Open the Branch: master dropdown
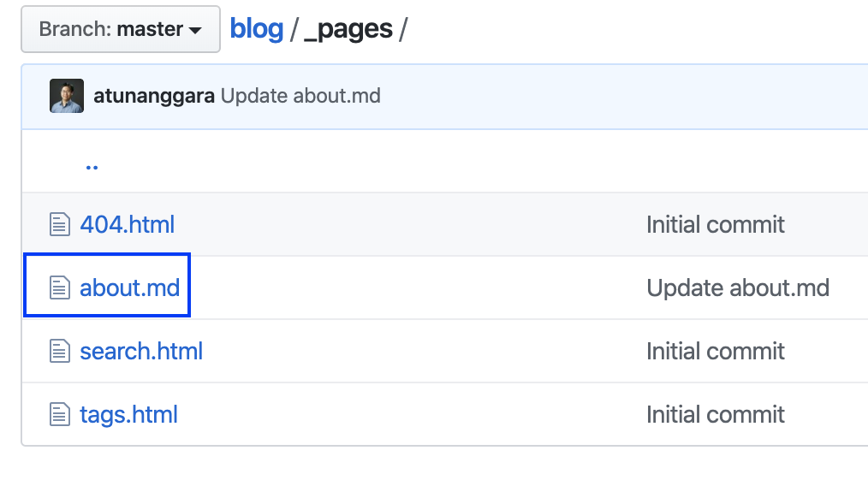Image resolution: width=868 pixels, height=486 pixels. [x=121, y=29]
